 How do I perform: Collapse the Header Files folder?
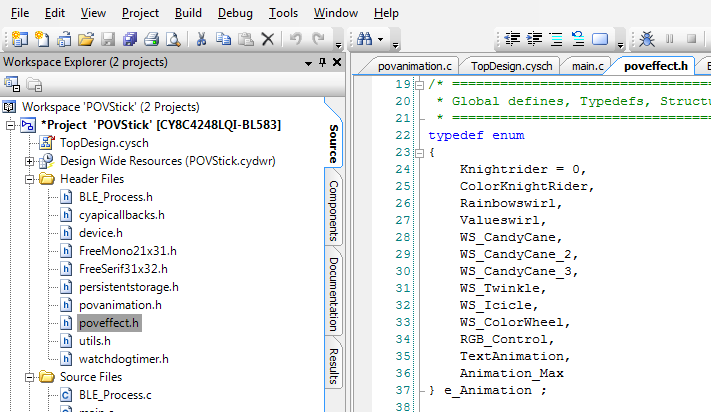(x=29, y=179)
